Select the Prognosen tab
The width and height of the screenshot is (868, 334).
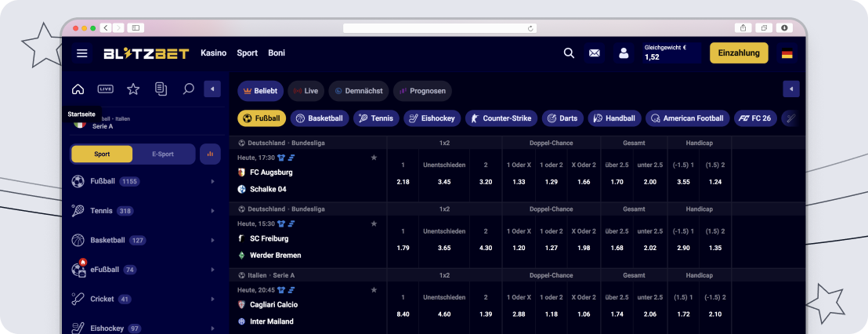tap(422, 91)
